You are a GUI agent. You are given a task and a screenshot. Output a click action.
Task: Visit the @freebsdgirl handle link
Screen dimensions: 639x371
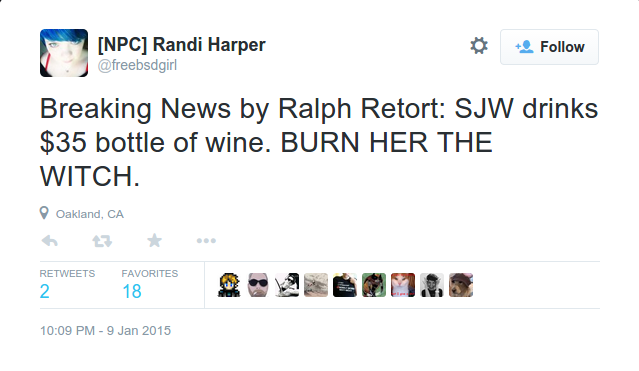click(137, 65)
